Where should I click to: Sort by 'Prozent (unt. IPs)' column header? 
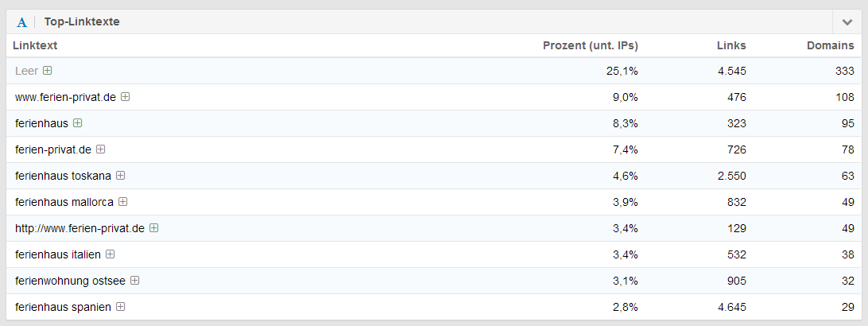pos(590,46)
